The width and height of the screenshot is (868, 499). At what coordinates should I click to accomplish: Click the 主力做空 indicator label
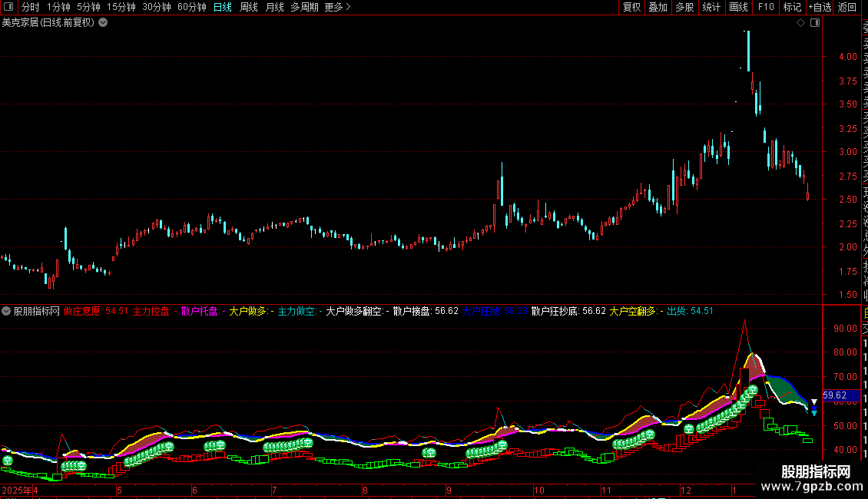pos(300,311)
